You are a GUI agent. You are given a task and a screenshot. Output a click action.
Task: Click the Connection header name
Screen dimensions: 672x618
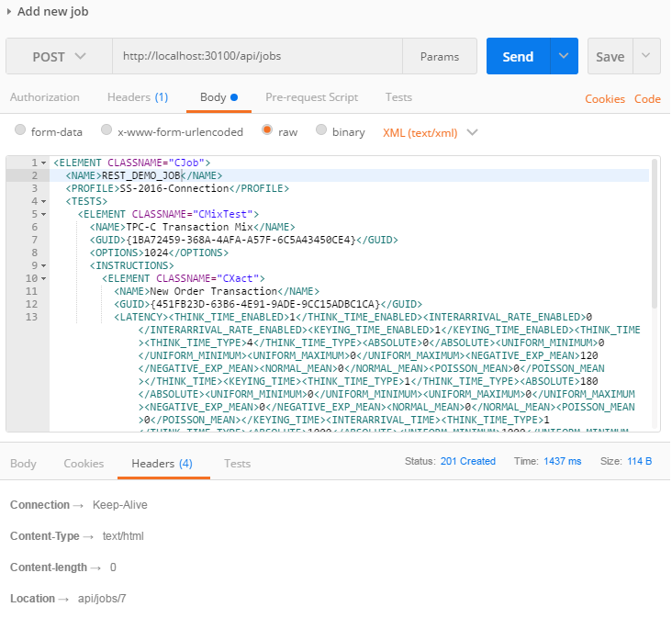39,505
